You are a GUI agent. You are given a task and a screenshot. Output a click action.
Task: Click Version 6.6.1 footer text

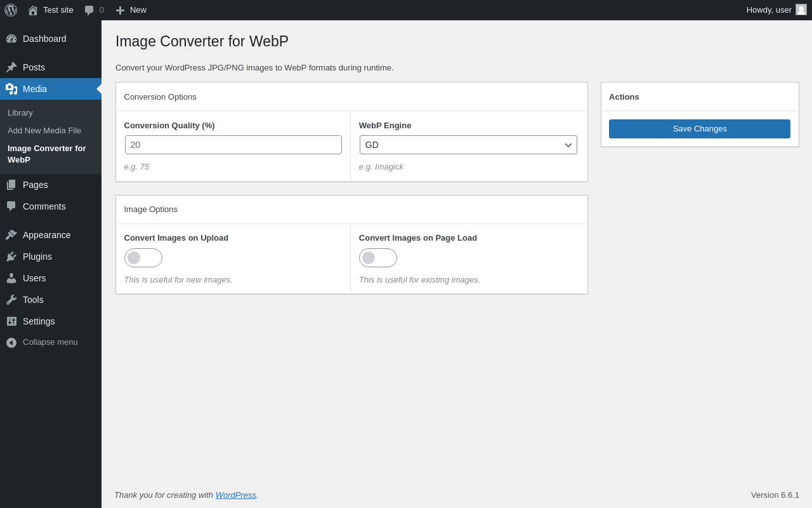[775, 495]
